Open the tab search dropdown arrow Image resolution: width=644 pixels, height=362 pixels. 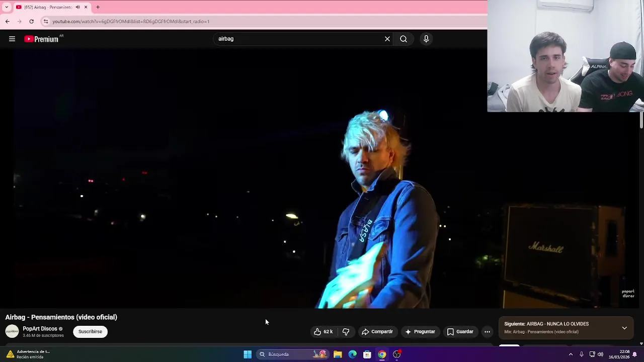[x=7, y=7]
